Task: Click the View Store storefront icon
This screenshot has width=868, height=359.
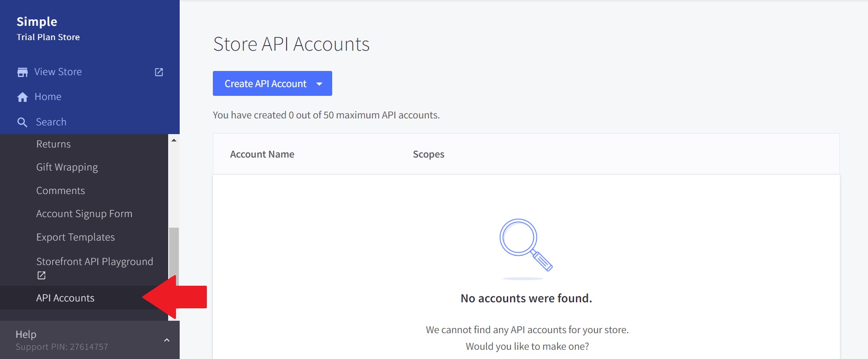Action: click(22, 72)
